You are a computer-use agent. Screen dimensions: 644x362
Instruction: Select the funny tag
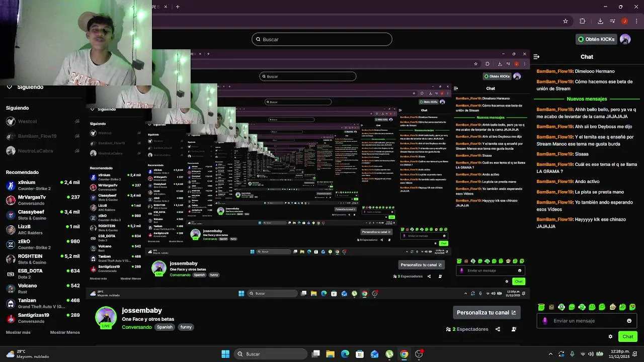186,327
